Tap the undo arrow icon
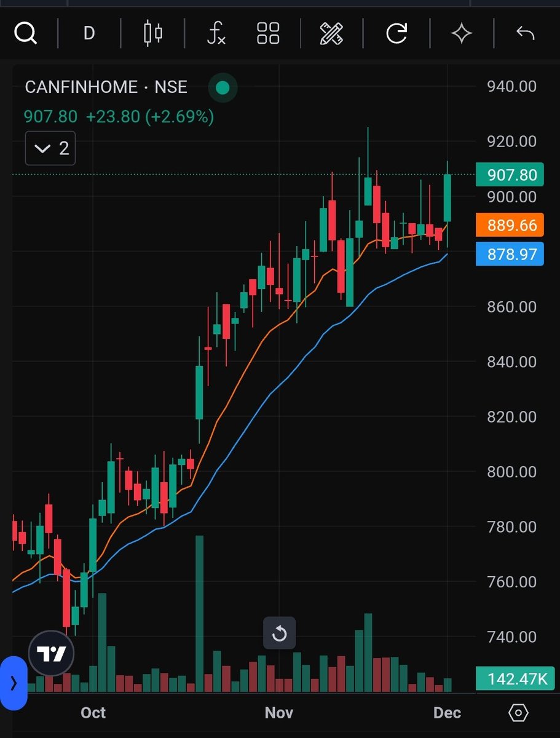560x738 pixels. click(526, 33)
